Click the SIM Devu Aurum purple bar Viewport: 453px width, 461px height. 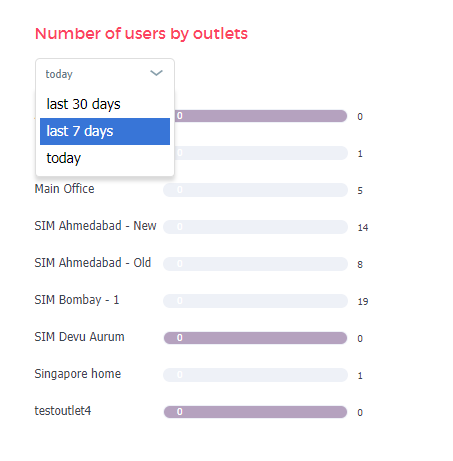(255, 338)
